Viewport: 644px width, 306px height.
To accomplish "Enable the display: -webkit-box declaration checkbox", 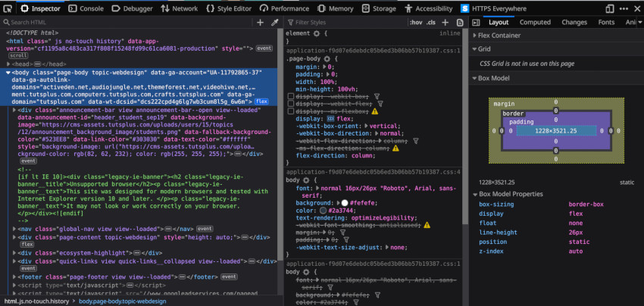I will pyautogui.click(x=291, y=96).
